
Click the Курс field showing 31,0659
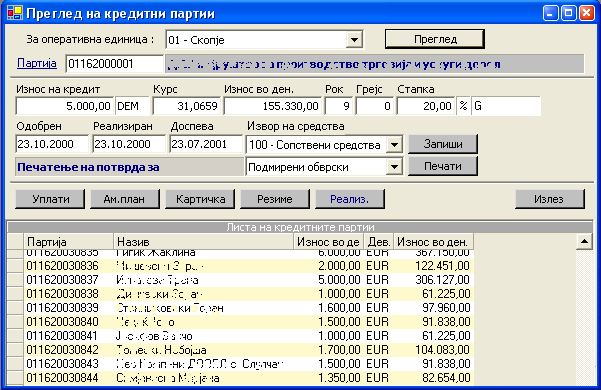click(187, 106)
